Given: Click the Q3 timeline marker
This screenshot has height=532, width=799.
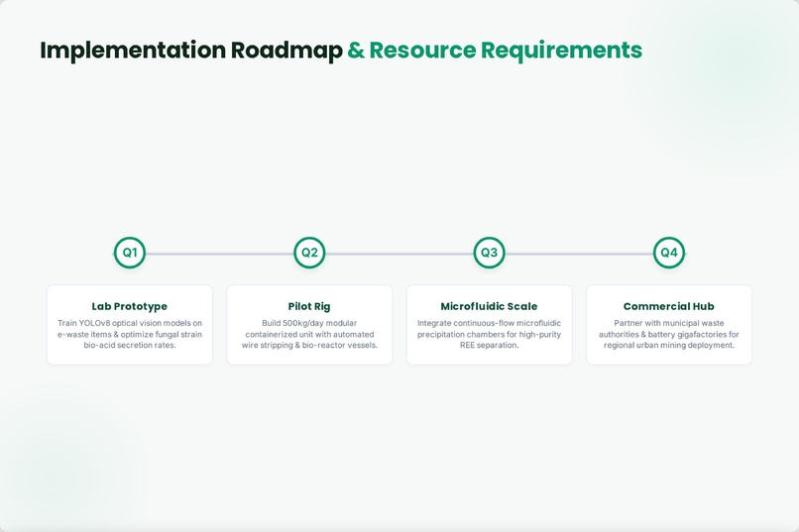Looking at the screenshot, I should (x=489, y=253).
